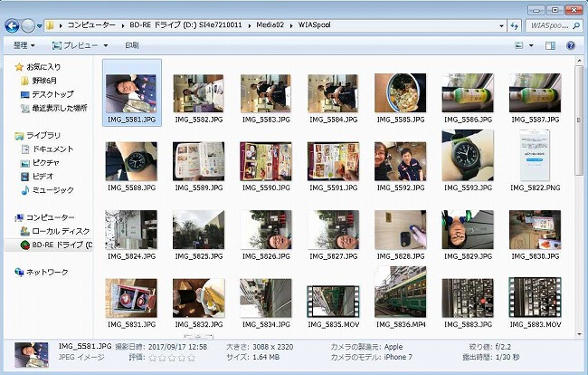Open the view options dropdown arrow
The image size is (588, 375).
click(x=529, y=44)
